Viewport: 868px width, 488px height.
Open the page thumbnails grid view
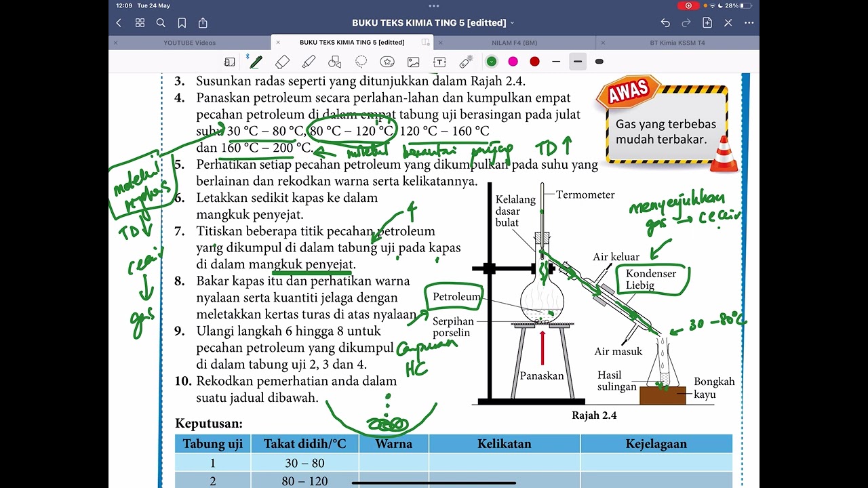tap(140, 23)
